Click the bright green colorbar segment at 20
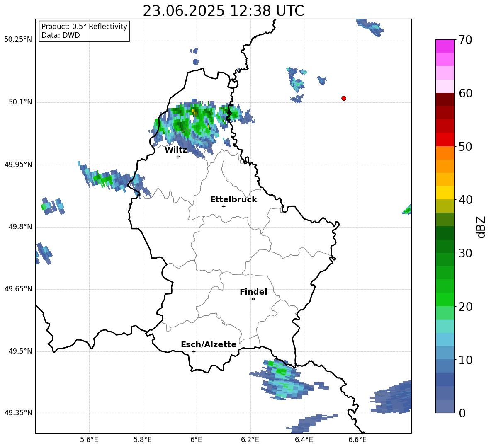This screenshot has height=448, width=491. (x=445, y=299)
